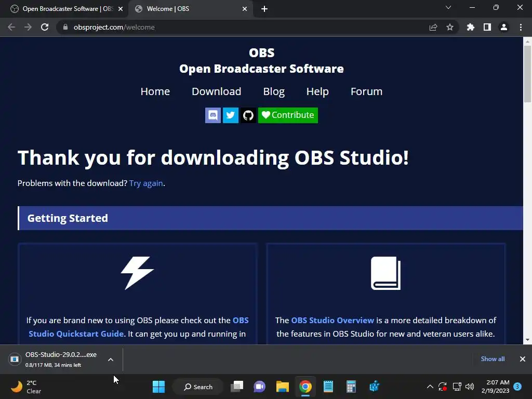
Task: Click the page vertical scrollbar thumb
Action: pos(527,74)
